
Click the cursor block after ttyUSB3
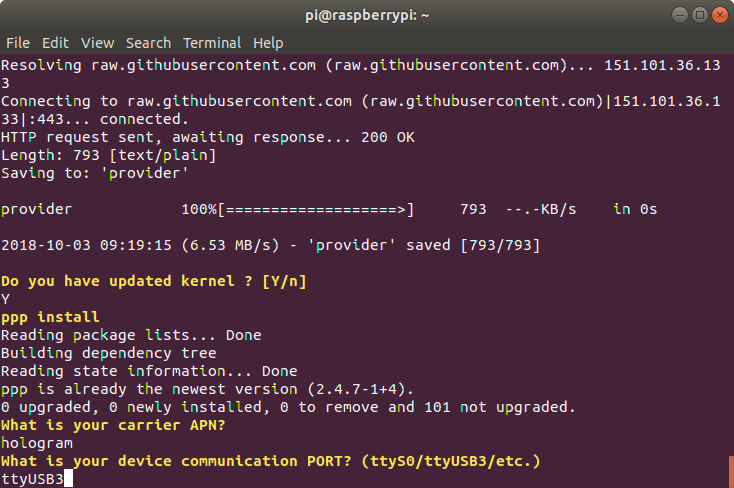tap(69, 479)
